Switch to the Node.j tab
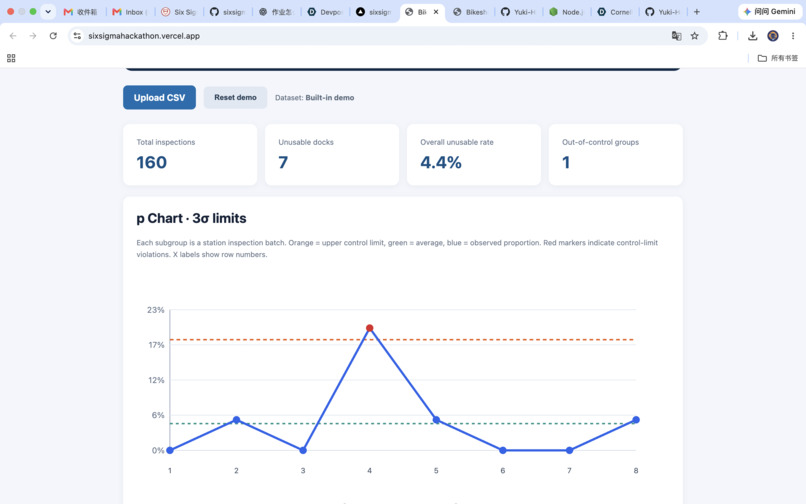 tap(567, 12)
